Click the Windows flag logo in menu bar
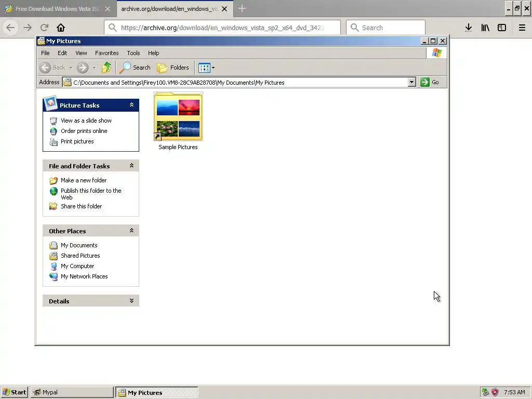Image resolution: width=532 pixels, height=399 pixels. coord(436,53)
